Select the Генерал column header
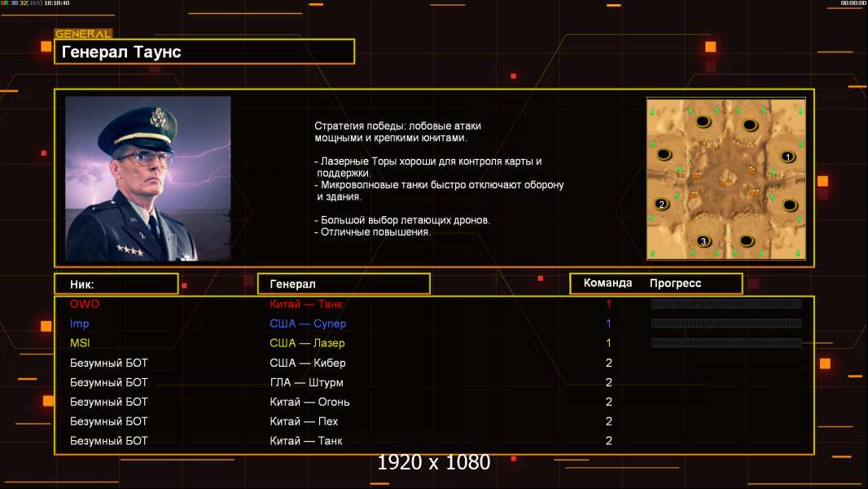This screenshot has width=868, height=489. 344,284
